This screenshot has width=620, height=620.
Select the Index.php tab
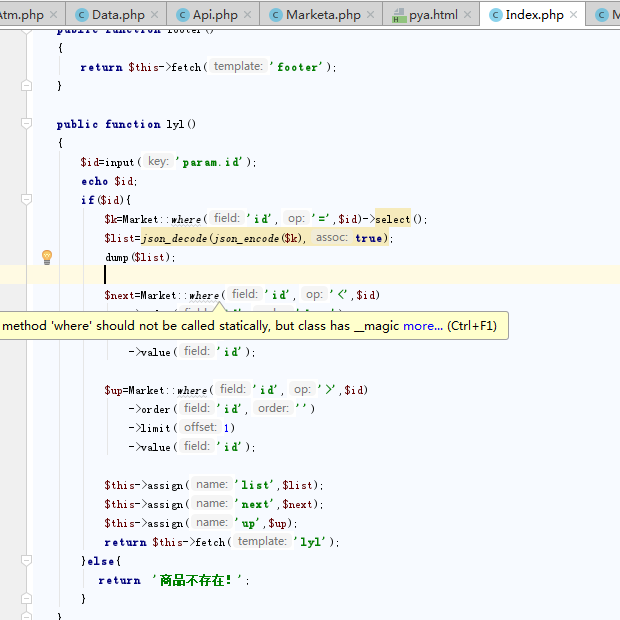(534, 15)
